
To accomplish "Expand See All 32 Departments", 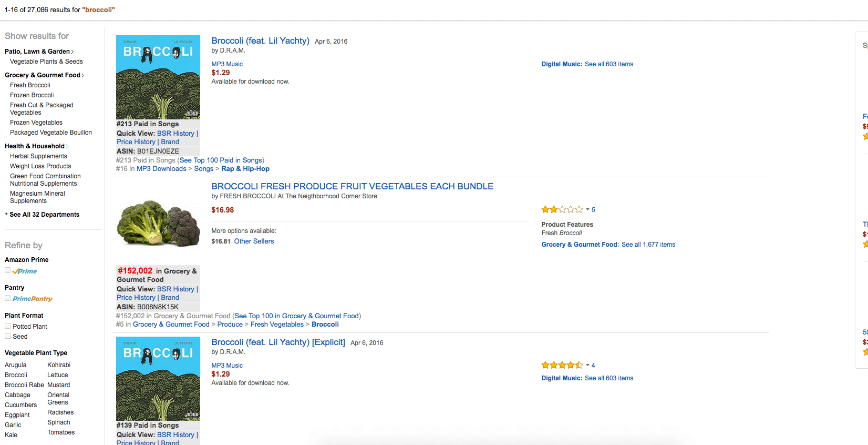I will (44, 215).
